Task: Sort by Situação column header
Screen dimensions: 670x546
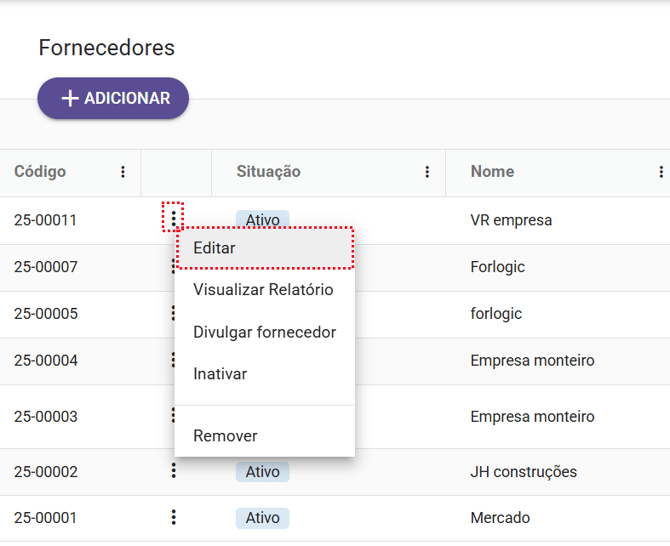Action: (268, 172)
